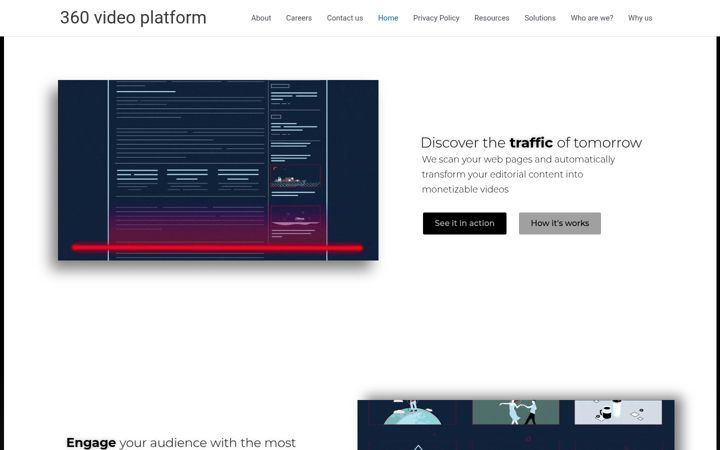The height and width of the screenshot is (450, 720).
Task: Click the Engage your audience heading
Action: (x=181, y=443)
